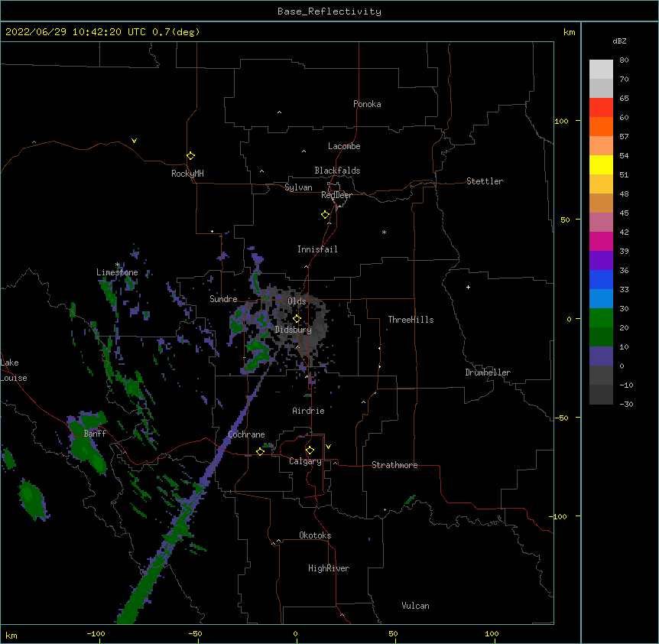Click the Vulcan city label
This screenshot has width=659, height=644.
click(415, 606)
